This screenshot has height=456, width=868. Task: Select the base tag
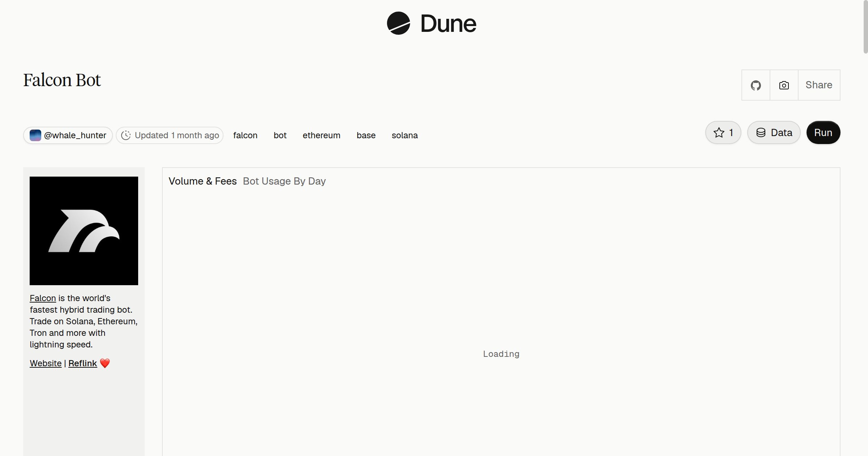point(366,135)
